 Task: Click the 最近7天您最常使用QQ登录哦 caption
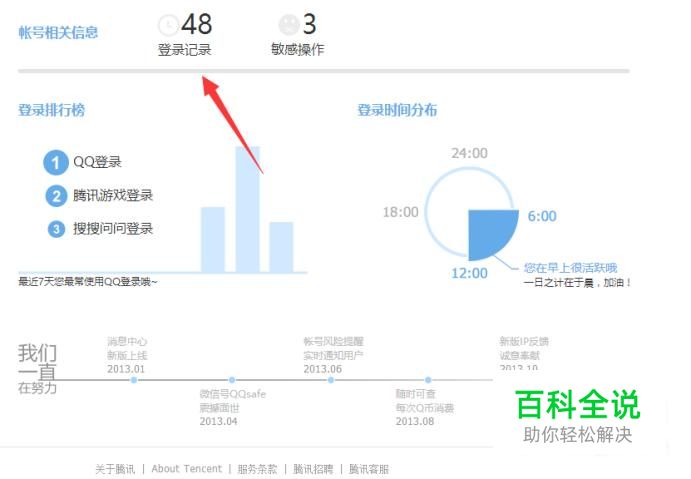(88, 282)
